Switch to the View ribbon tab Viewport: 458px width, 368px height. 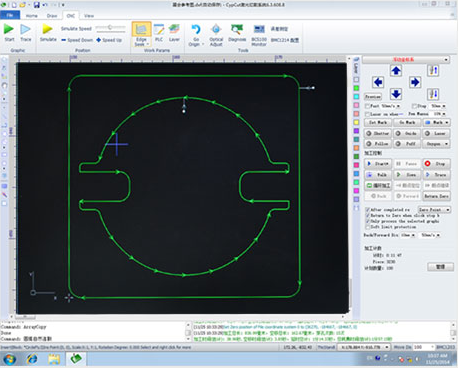click(89, 16)
